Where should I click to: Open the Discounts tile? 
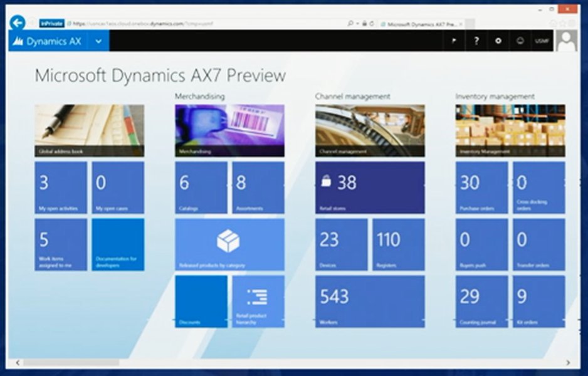[x=201, y=301]
